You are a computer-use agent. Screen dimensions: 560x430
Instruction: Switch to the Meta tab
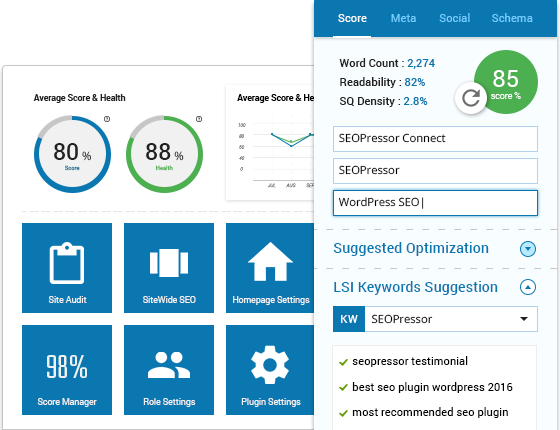403,18
